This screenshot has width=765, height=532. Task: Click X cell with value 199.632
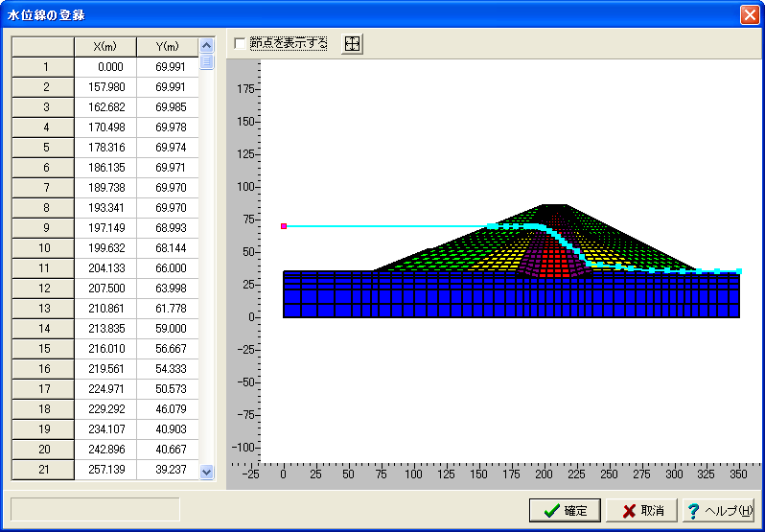(x=105, y=247)
